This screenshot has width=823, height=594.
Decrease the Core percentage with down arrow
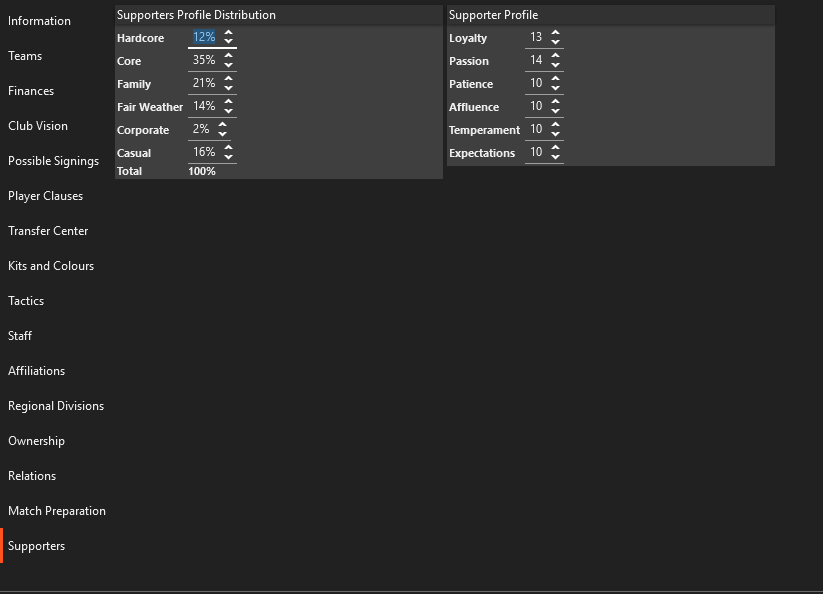[228, 65]
